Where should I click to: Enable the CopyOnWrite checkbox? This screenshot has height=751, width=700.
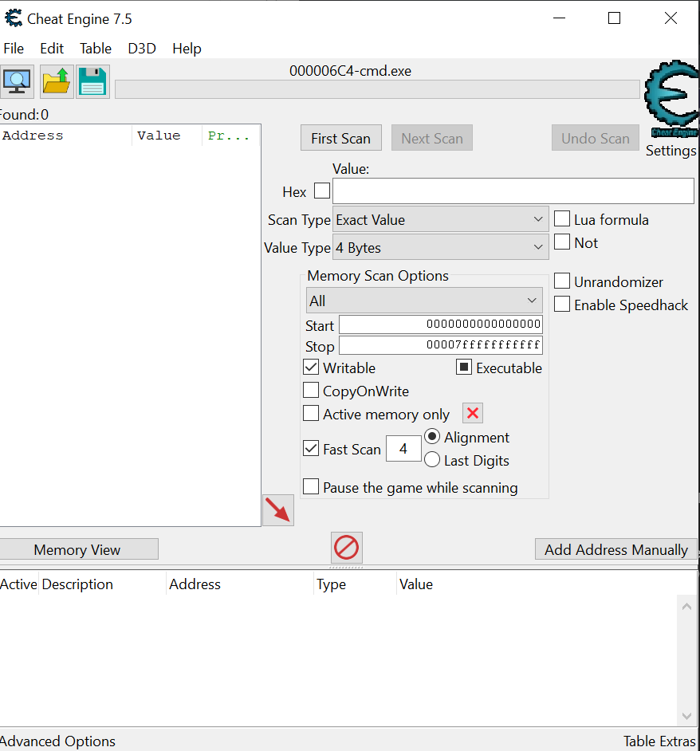311,391
